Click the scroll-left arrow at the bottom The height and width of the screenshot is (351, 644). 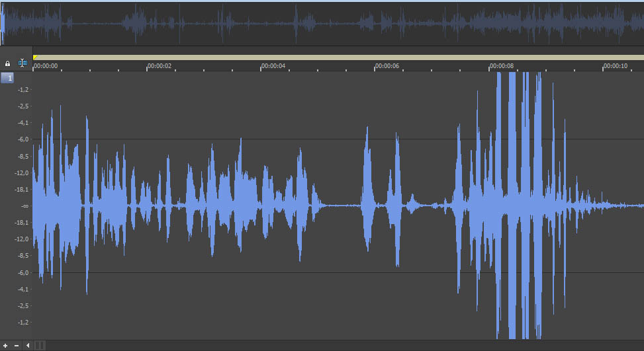point(28,346)
